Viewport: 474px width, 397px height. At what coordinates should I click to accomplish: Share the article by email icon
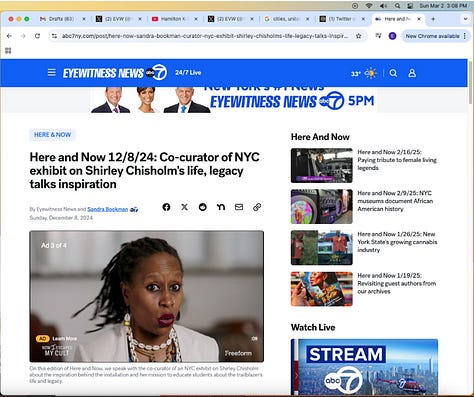tap(239, 207)
